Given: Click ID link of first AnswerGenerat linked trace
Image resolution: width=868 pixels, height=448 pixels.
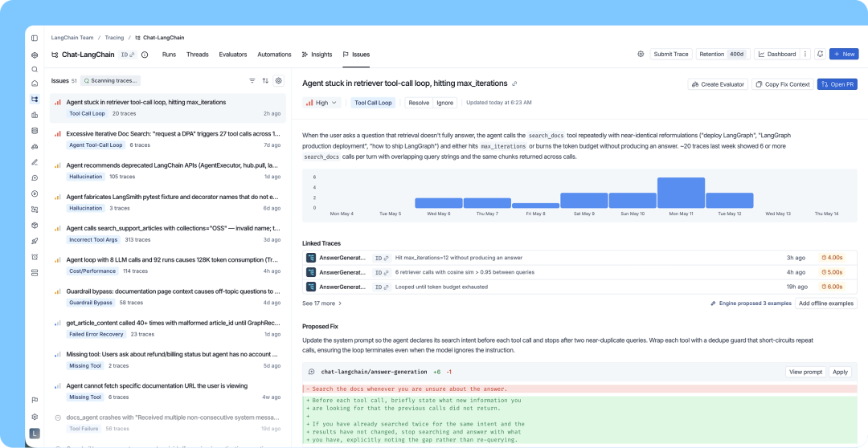Looking at the screenshot, I should [x=380, y=258].
